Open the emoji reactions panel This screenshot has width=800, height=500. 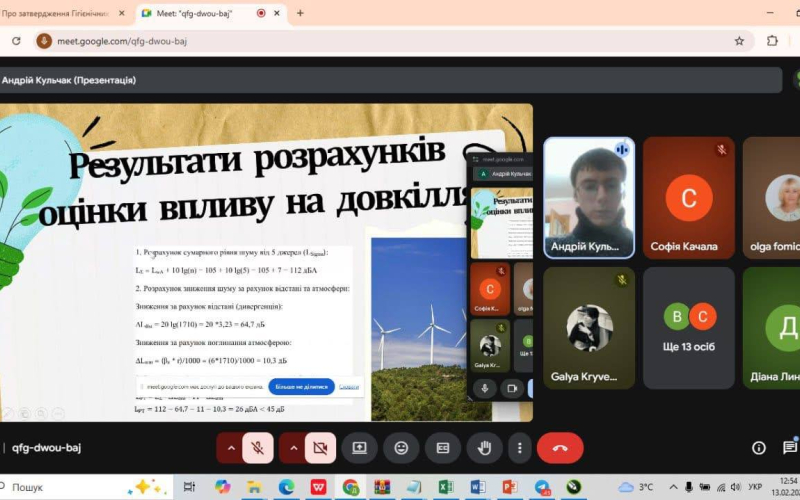(x=402, y=448)
